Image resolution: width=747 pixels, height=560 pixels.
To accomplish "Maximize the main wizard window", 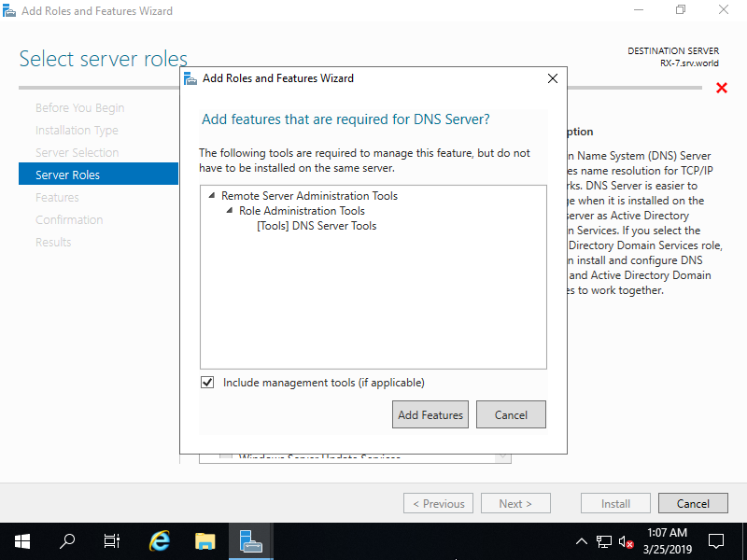I will (x=681, y=10).
